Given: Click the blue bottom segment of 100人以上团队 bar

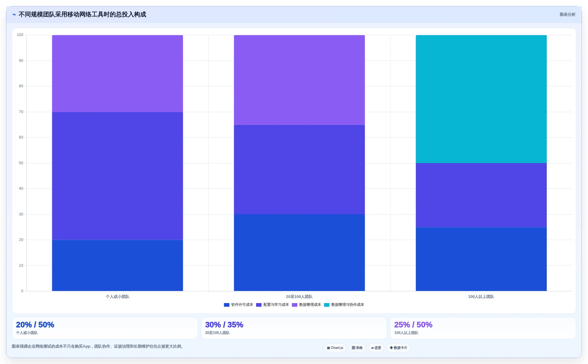Looking at the screenshot, I should [x=481, y=259].
